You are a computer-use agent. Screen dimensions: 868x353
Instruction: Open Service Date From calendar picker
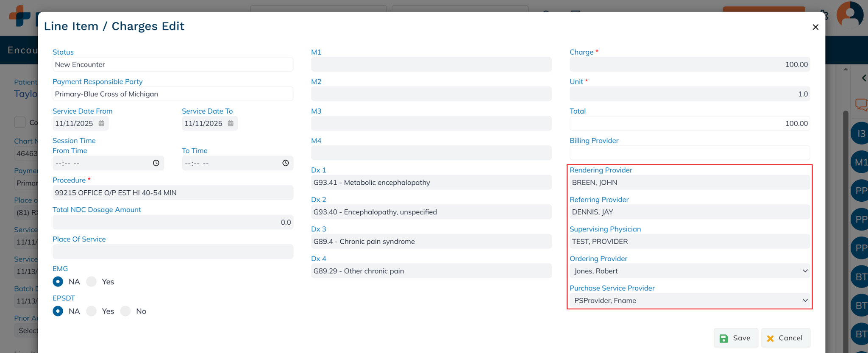point(101,123)
